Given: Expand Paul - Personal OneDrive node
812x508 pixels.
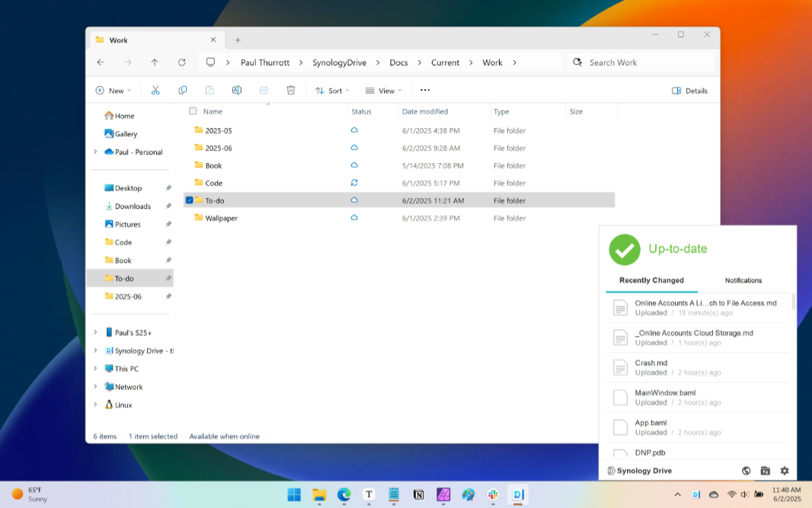Looking at the screenshot, I should tap(95, 152).
